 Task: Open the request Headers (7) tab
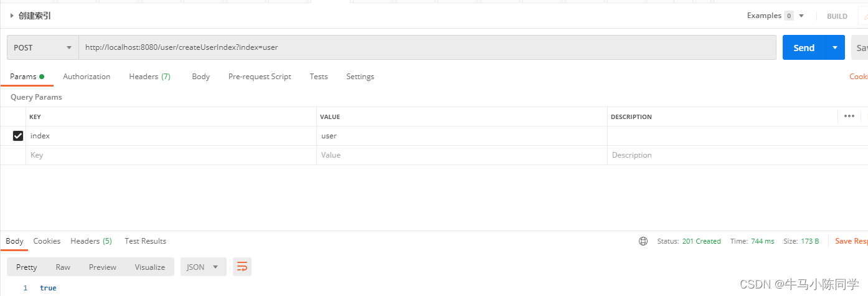(149, 77)
